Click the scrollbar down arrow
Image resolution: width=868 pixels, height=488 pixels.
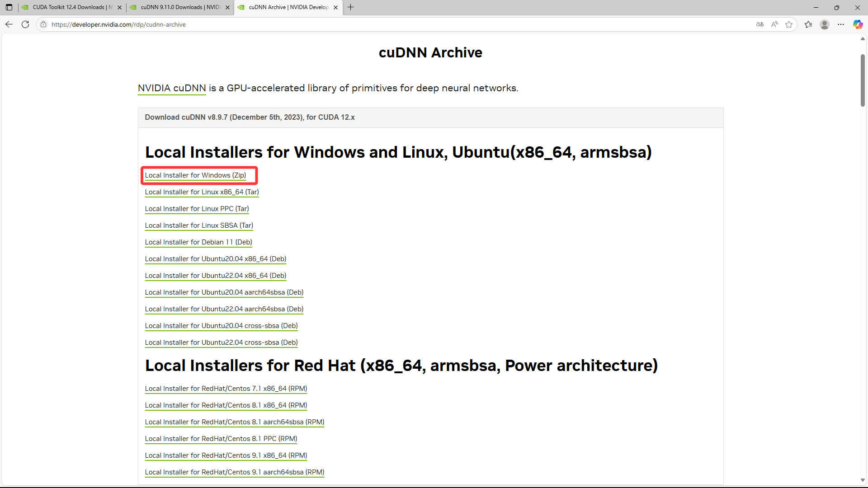pyautogui.click(x=863, y=480)
